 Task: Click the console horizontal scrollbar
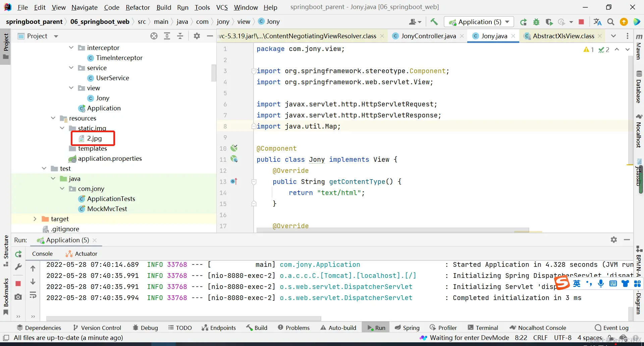[x=183, y=318]
